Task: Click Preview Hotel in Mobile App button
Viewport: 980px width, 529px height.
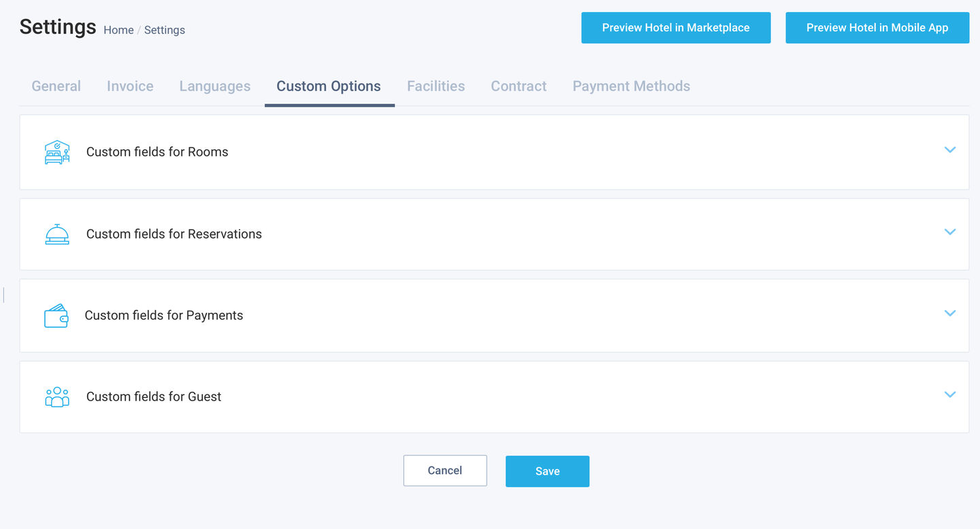Action: [x=877, y=28]
